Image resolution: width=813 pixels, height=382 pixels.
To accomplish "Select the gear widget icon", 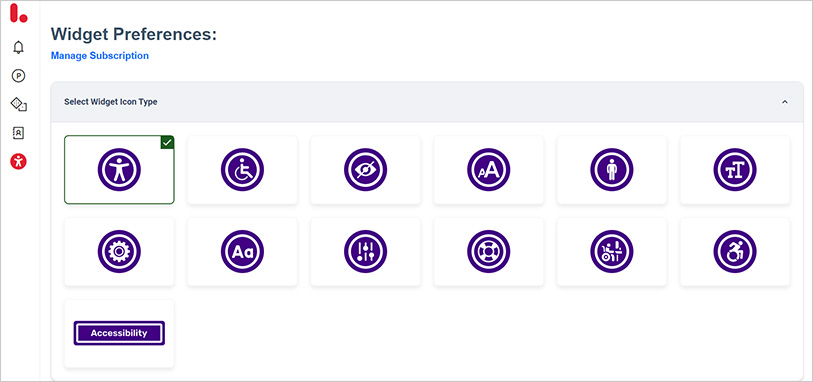I will 119,252.
